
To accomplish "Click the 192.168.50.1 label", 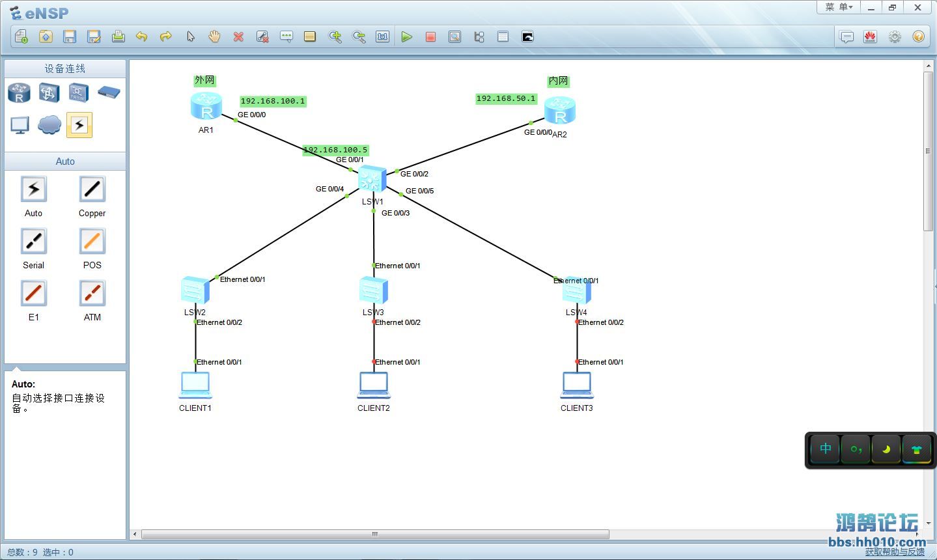I will point(506,98).
